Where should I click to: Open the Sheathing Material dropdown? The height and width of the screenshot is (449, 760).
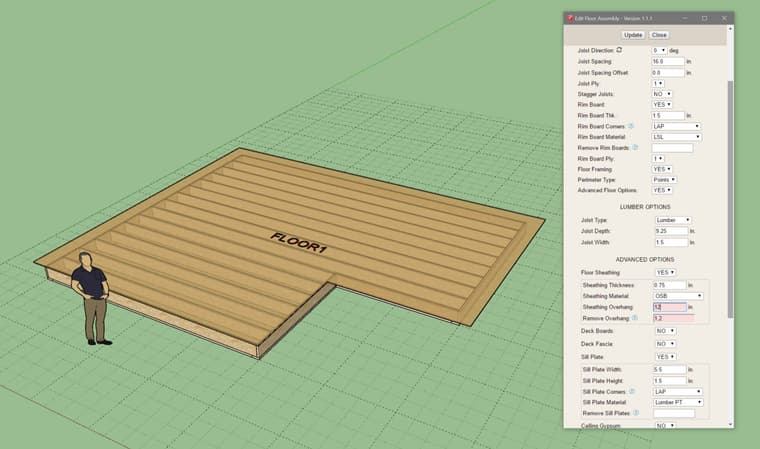coord(677,296)
